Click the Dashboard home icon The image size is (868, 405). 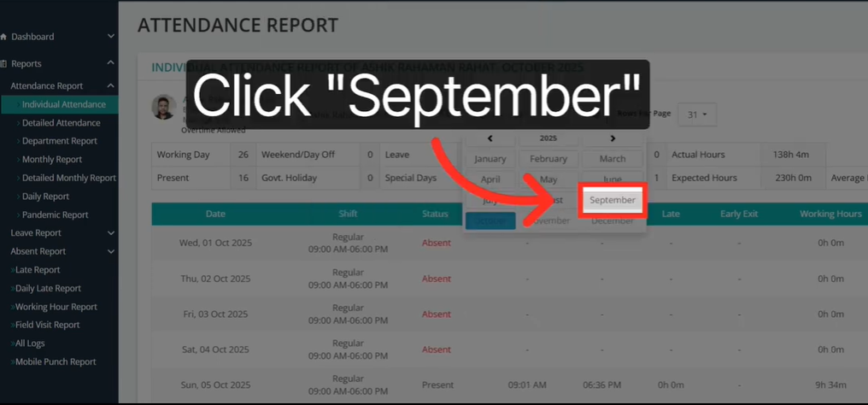pos(3,37)
